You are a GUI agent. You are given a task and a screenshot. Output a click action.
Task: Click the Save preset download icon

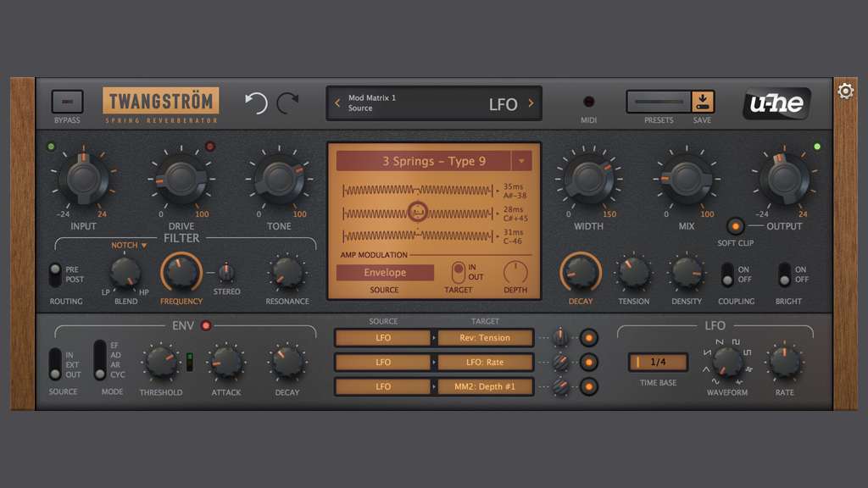tap(704, 102)
